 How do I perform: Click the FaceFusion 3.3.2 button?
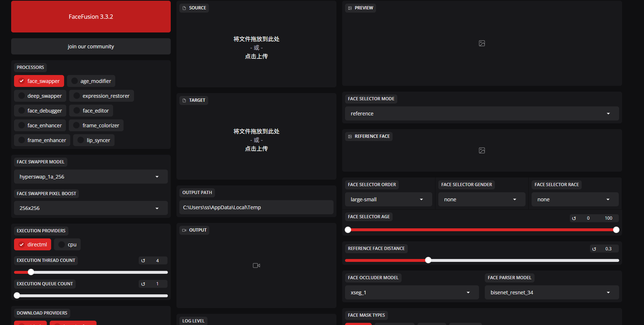[91, 17]
